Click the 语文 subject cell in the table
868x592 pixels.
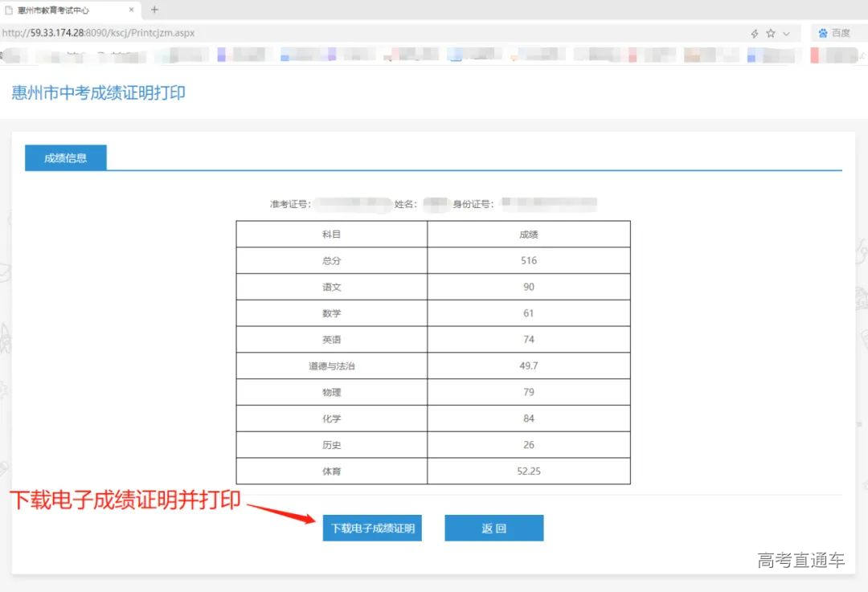point(331,286)
